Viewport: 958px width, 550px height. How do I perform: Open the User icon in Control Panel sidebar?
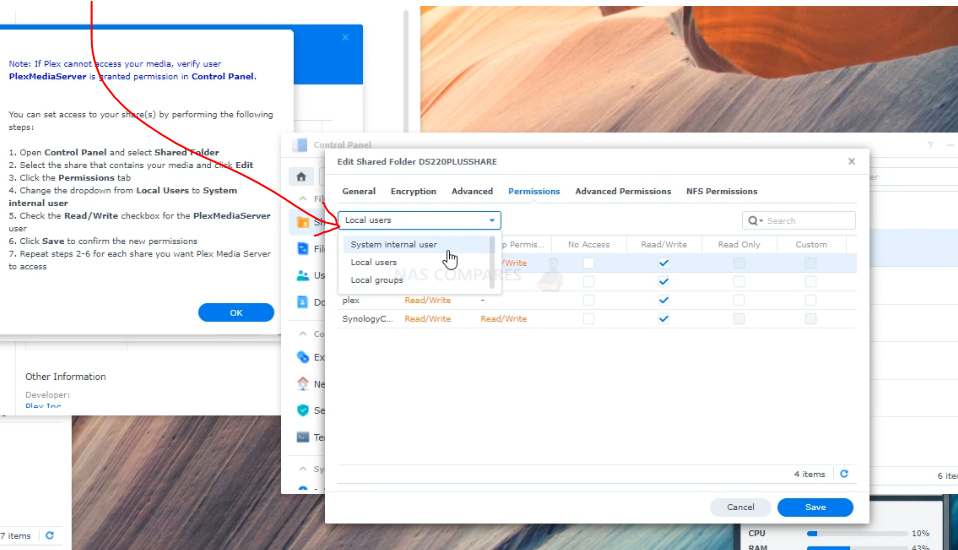pos(303,276)
